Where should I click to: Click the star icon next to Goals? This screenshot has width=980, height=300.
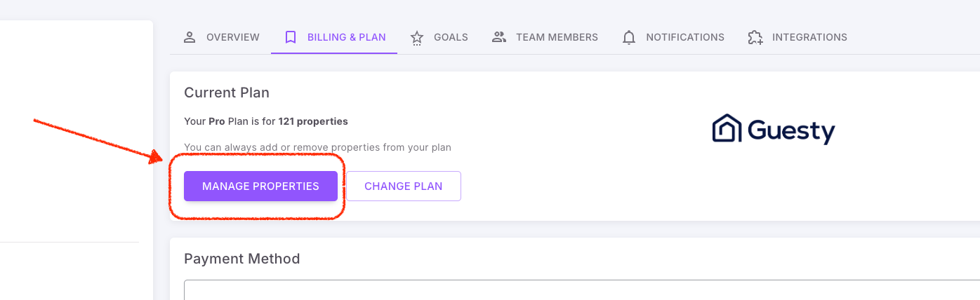click(x=417, y=38)
